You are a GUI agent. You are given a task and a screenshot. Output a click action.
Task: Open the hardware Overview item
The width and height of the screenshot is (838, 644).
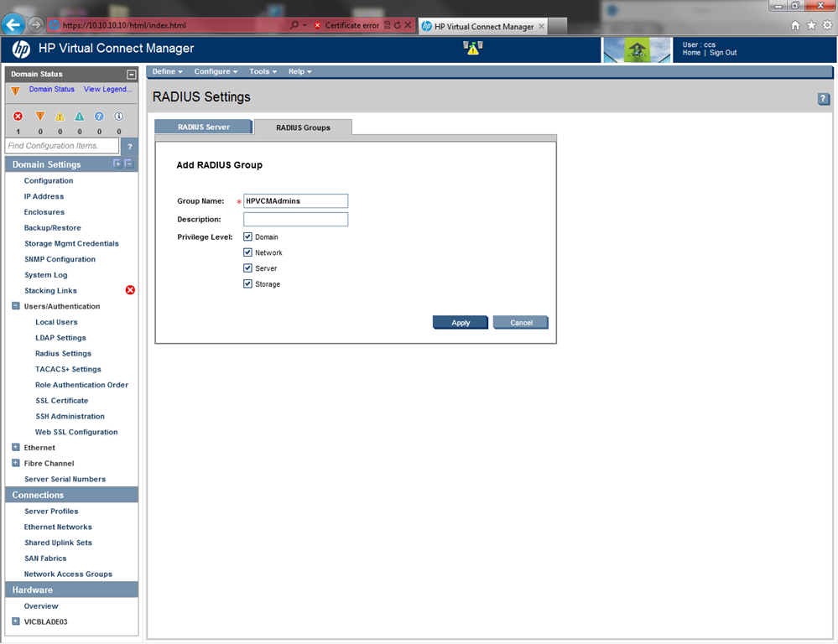point(41,606)
